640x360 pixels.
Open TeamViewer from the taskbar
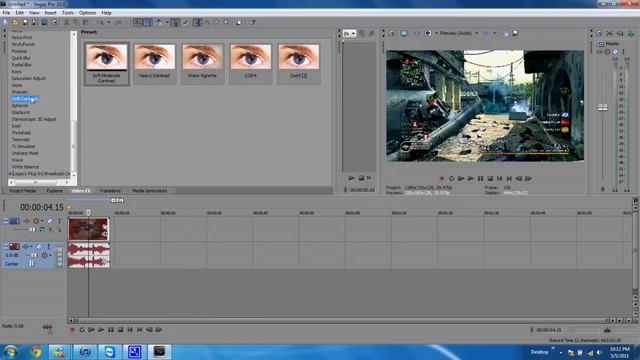pos(110,351)
